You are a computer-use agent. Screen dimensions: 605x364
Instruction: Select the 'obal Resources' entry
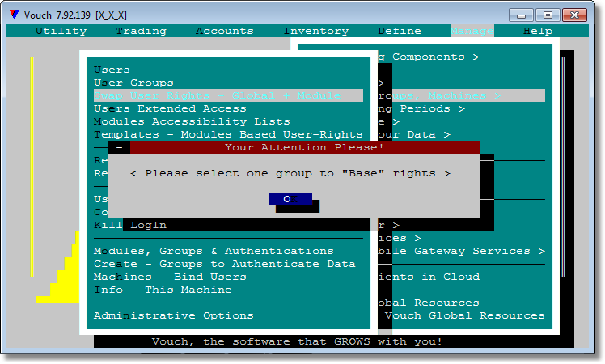(429, 303)
